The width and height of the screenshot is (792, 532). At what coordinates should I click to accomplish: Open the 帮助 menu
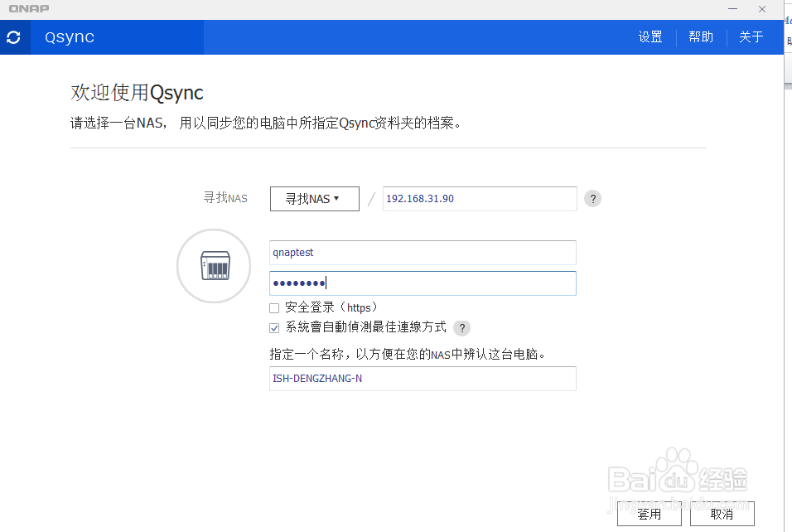coord(701,37)
